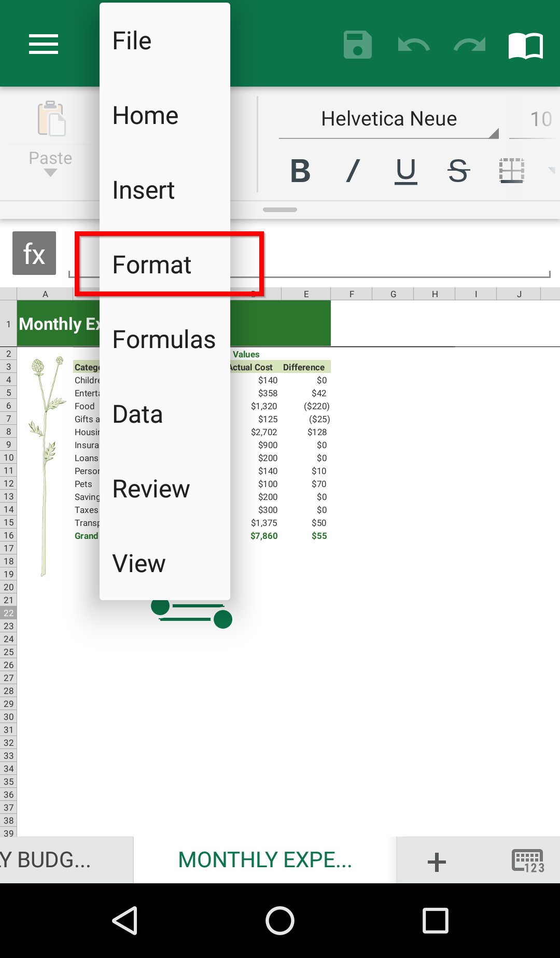
Task: Select the $1,375 actual cost cell
Action: [x=264, y=523]
